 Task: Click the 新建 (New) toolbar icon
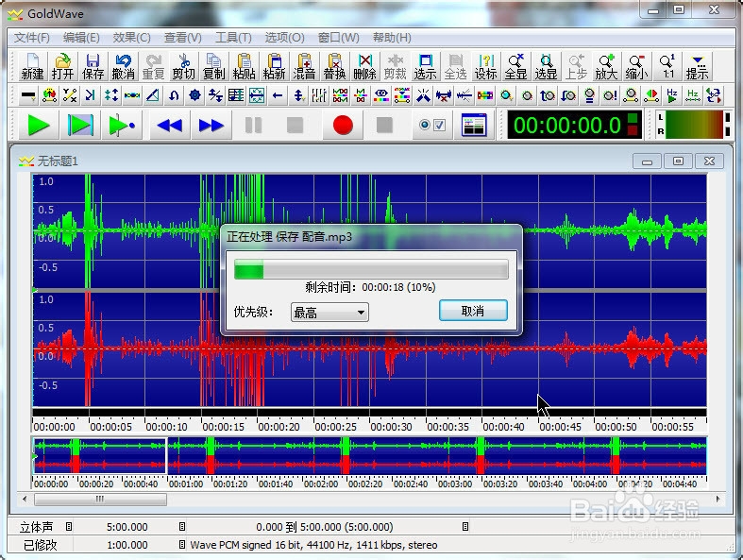click(x=32, y=66)
